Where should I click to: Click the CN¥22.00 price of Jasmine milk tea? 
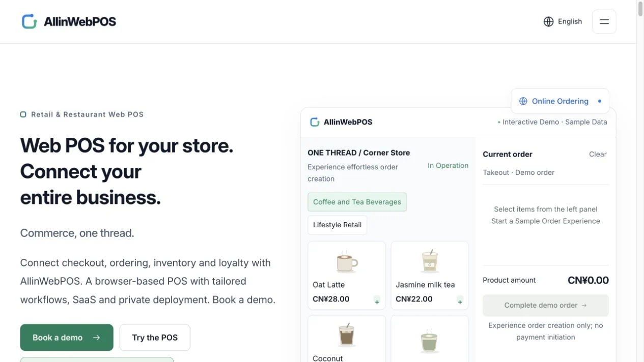tap(414, 299)
